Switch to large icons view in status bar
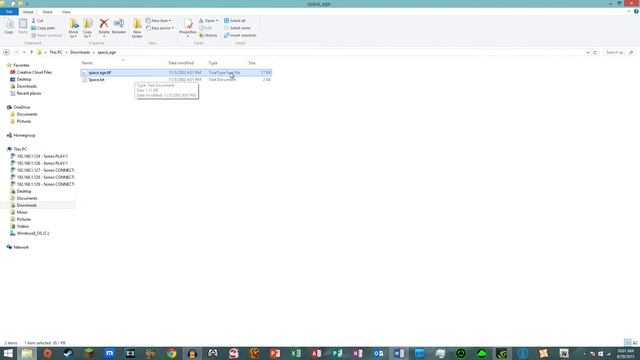 coord(635,342)
